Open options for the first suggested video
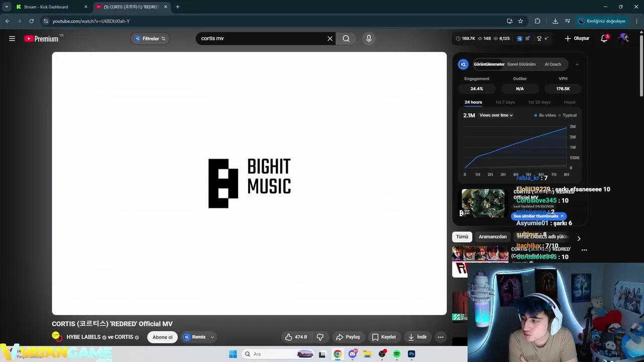The width and height of the screenshot is (644, 362). 584,250
